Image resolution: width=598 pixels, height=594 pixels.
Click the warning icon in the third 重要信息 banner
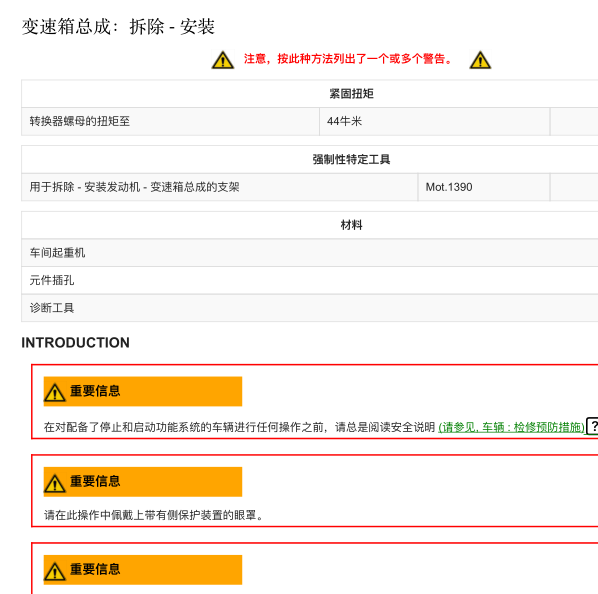click(55, 571)
